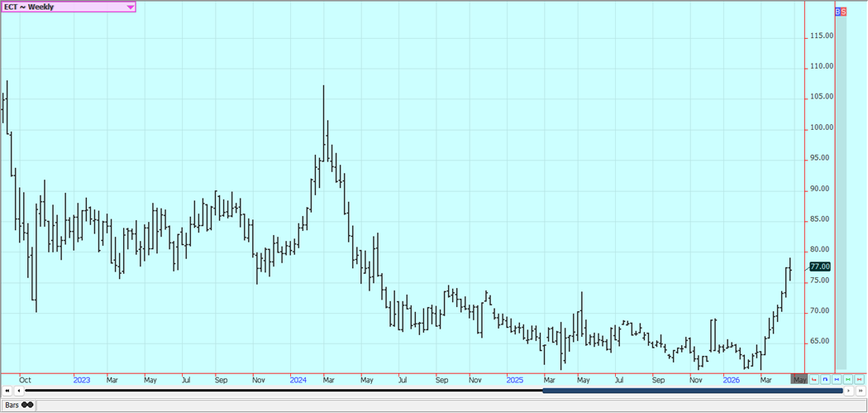This screenshot has width=868, height=413.
Task: Click the red arrow icon beside May
Action: coord(814,380)
